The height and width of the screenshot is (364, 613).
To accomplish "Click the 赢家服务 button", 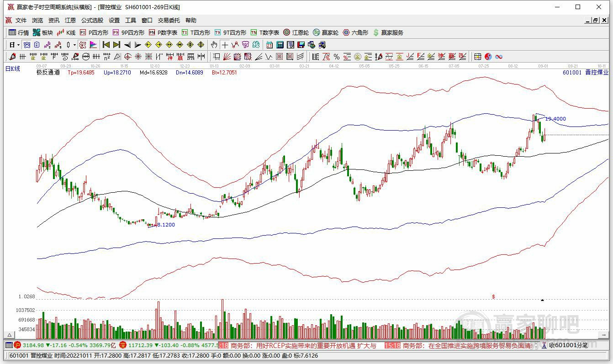I will point(388,32).
